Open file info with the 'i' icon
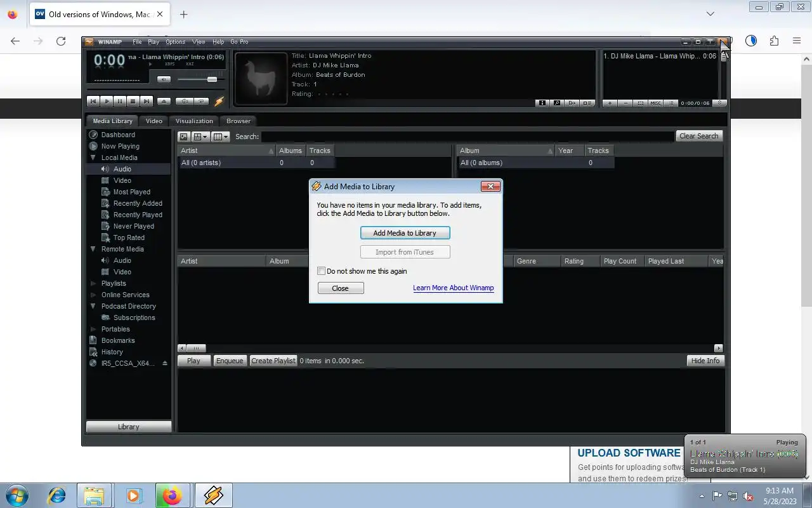The width and height of the screenshot is (812, 508). 542,103
